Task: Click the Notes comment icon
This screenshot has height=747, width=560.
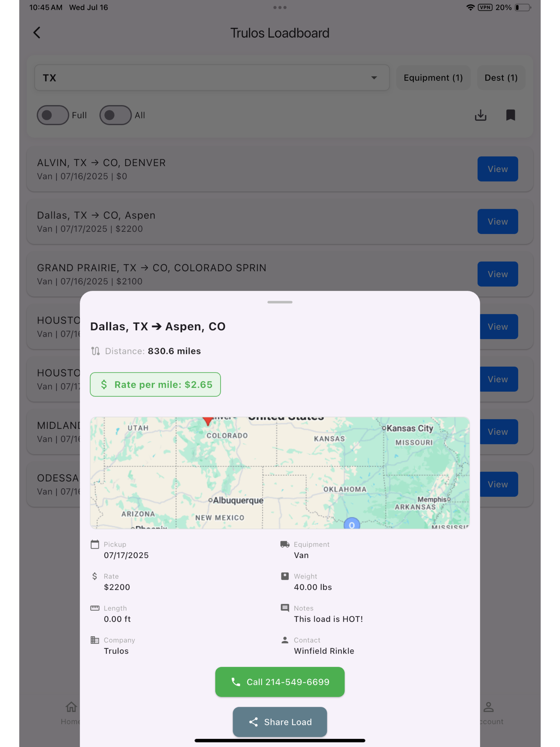Action: click(x=285, y=608)
